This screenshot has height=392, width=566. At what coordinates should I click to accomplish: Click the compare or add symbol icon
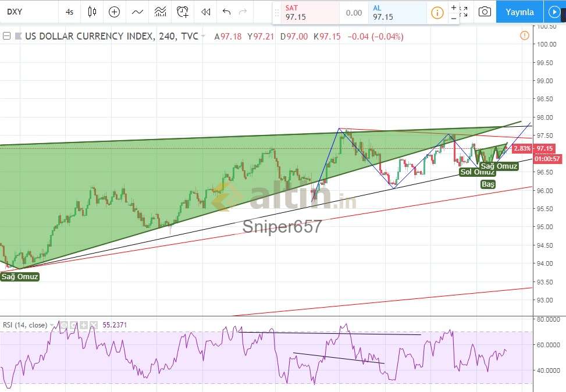click(x=114, y=12)
